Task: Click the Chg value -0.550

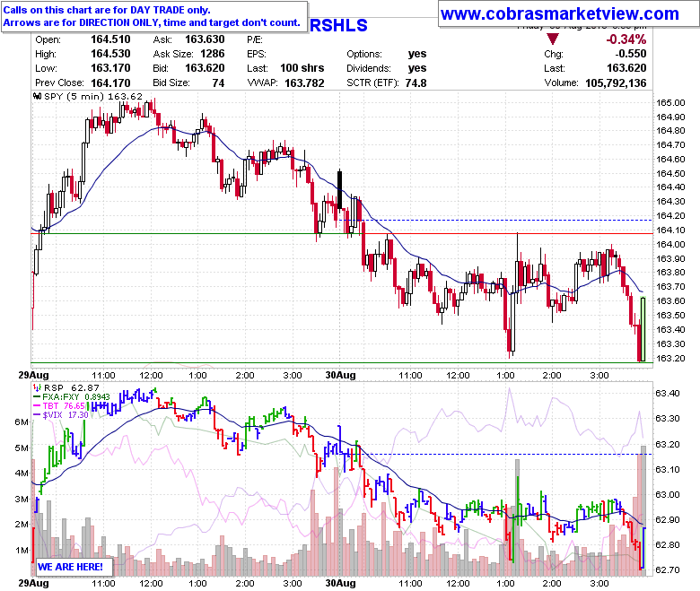Action: pyautogui.click(x=631, y=54)
